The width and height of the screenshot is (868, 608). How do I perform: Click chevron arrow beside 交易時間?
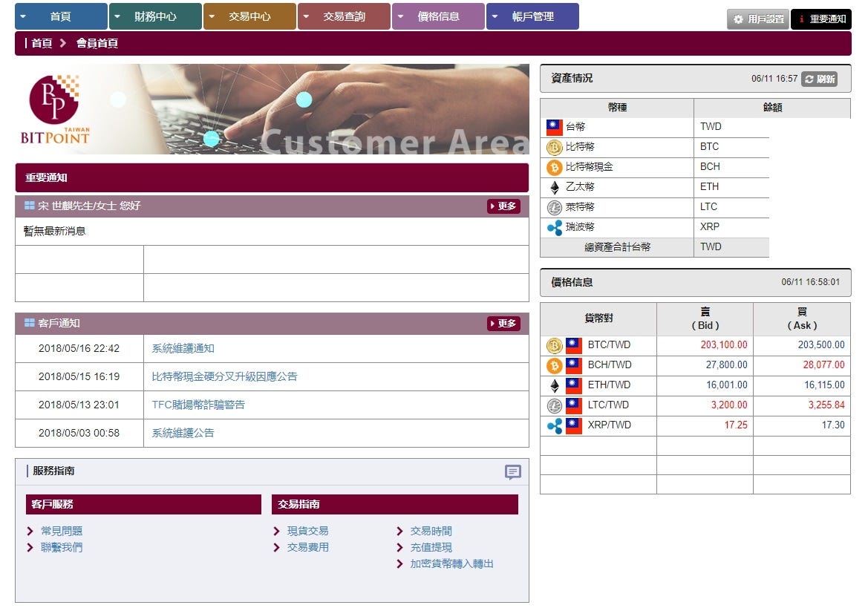[x=399, y=531]
